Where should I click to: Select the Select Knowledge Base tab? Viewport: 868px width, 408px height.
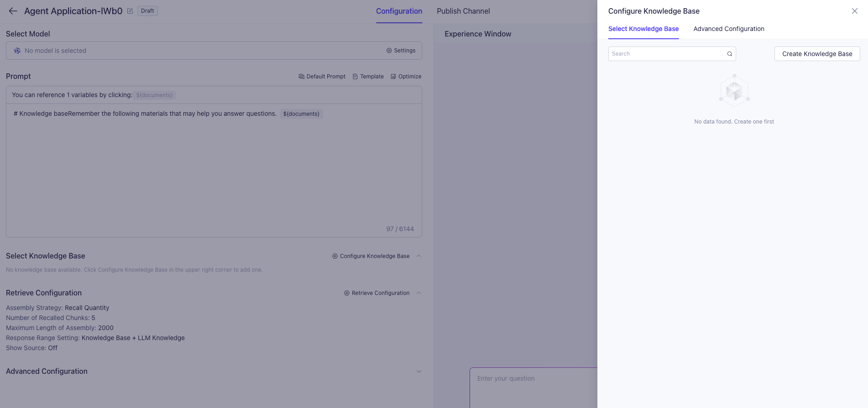point(643,29)
